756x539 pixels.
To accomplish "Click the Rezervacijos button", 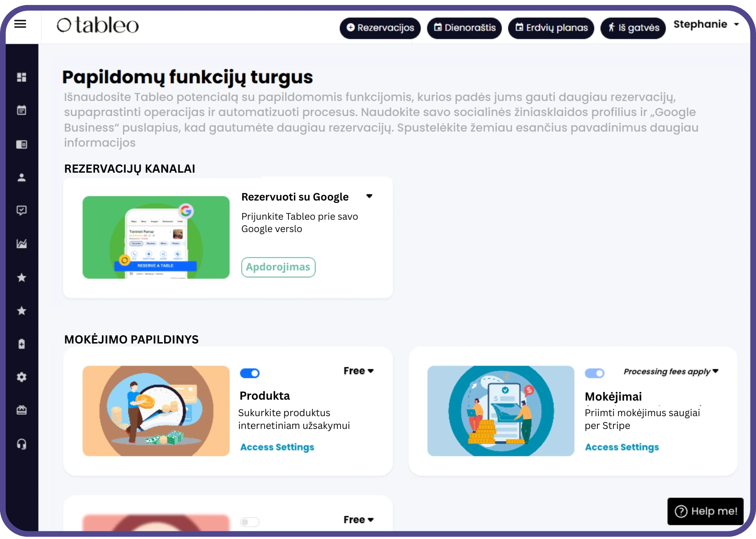I will [380, 28].
